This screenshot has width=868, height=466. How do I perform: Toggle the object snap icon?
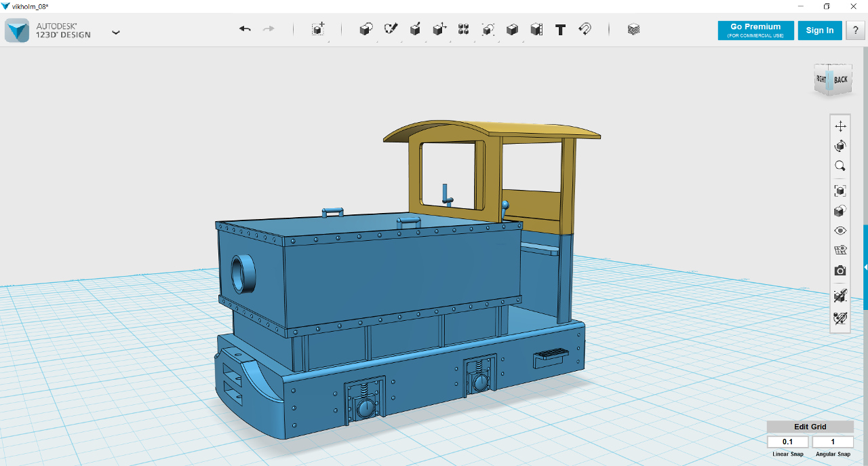[x=840, y=296]
